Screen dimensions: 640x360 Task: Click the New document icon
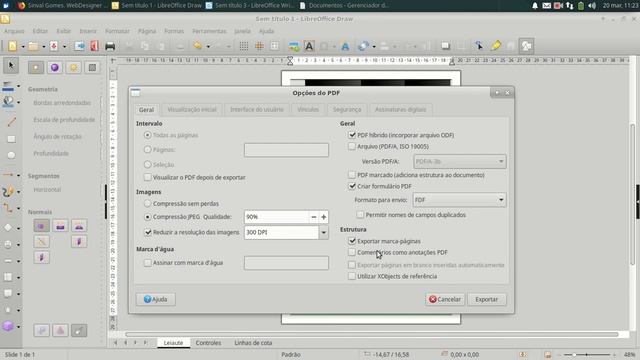(12, 46)
